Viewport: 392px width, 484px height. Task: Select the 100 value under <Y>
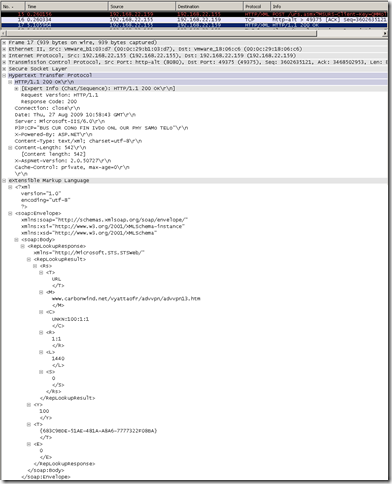click(x=44, y=411)
